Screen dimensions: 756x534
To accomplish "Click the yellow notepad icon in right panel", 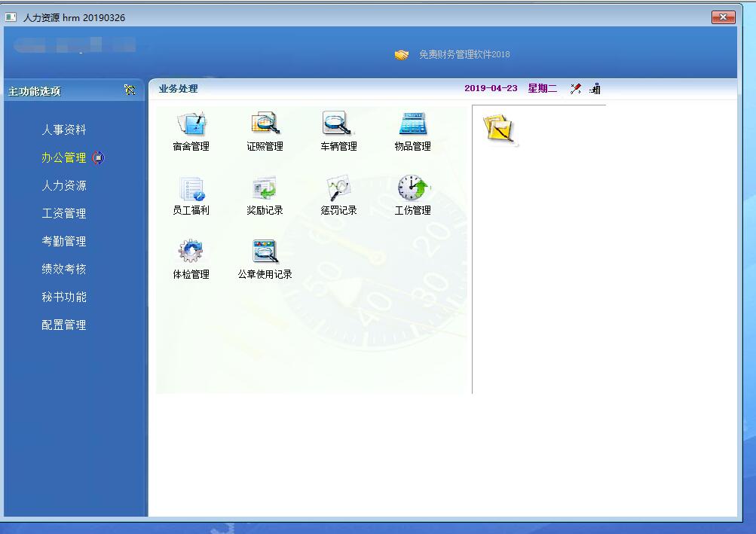I will 500,129.
